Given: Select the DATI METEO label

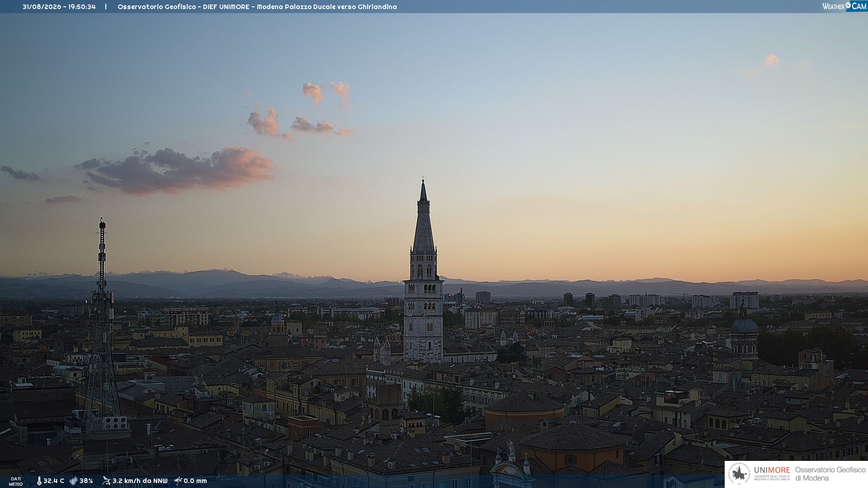Looking at the screenshot, I should (16, 481).
